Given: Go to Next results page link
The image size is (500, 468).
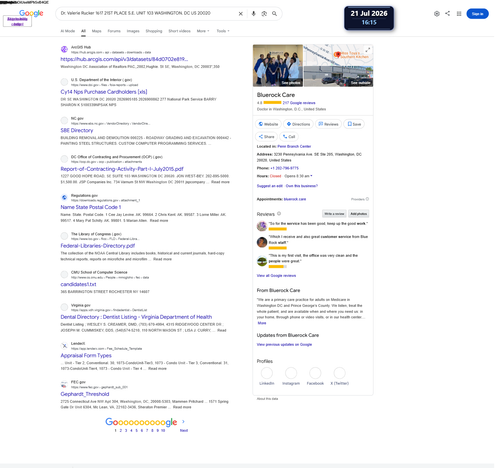Looking at the screenshot, I should tap(184, 430).
